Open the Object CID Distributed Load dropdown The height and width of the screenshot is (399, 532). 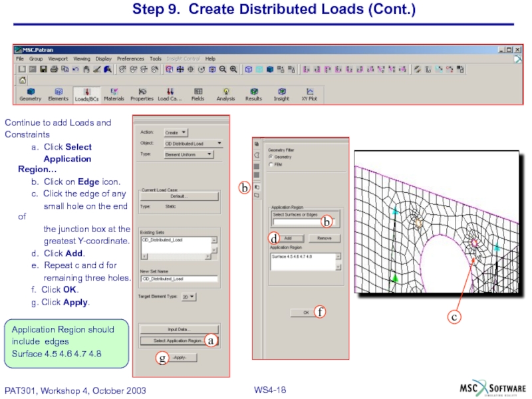click(193, 143)
